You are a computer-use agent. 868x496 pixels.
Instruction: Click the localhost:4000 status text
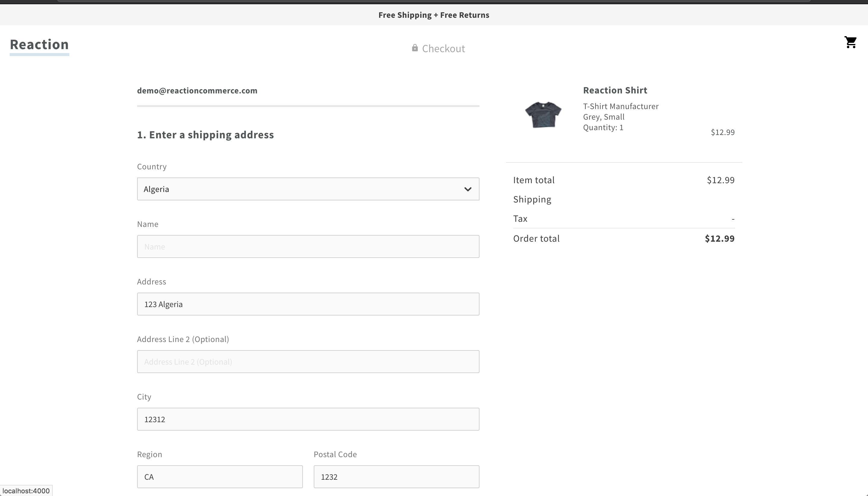[x=26, y=491]
